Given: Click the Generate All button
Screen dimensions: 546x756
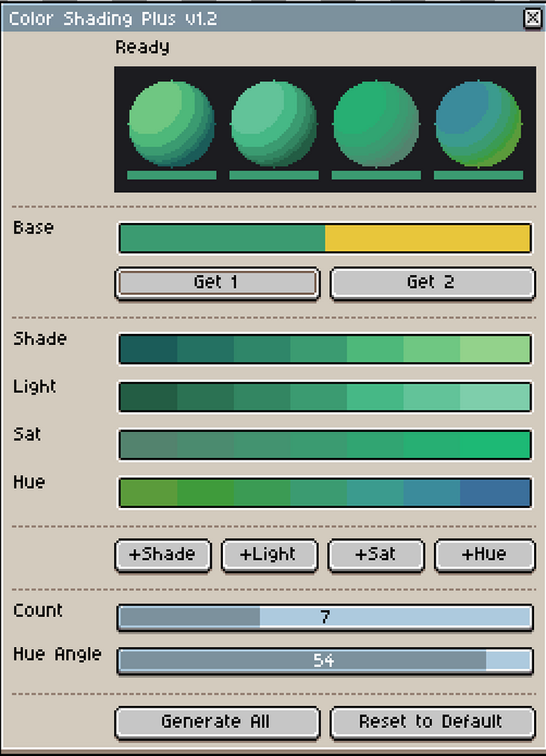Looking at the screenshot, I should [x=217, y=722].
